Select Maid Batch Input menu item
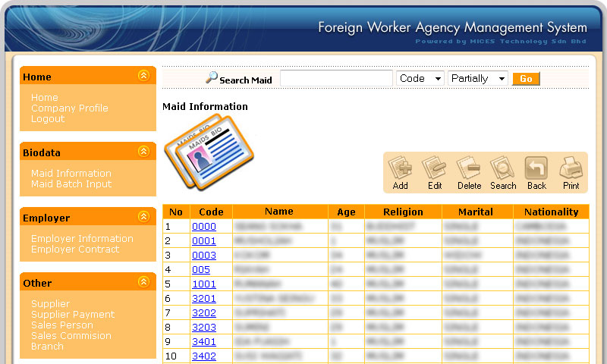 (71, 184)
